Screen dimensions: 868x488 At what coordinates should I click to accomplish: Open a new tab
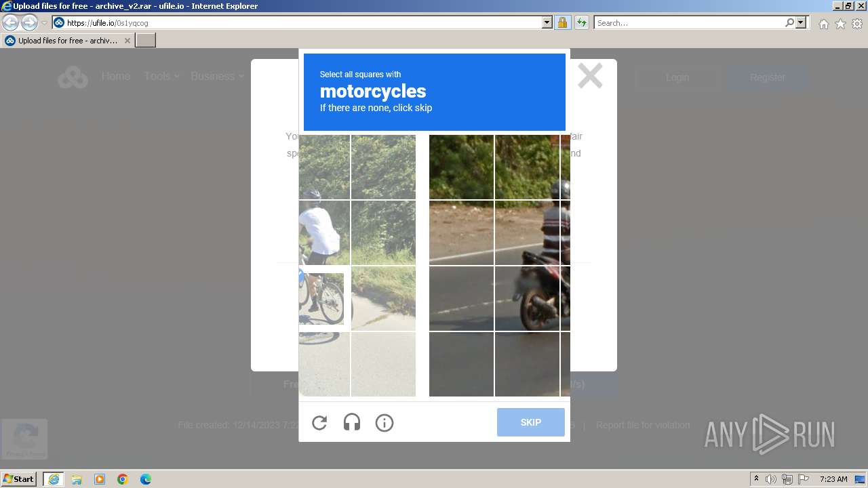[x=146, y=41]
